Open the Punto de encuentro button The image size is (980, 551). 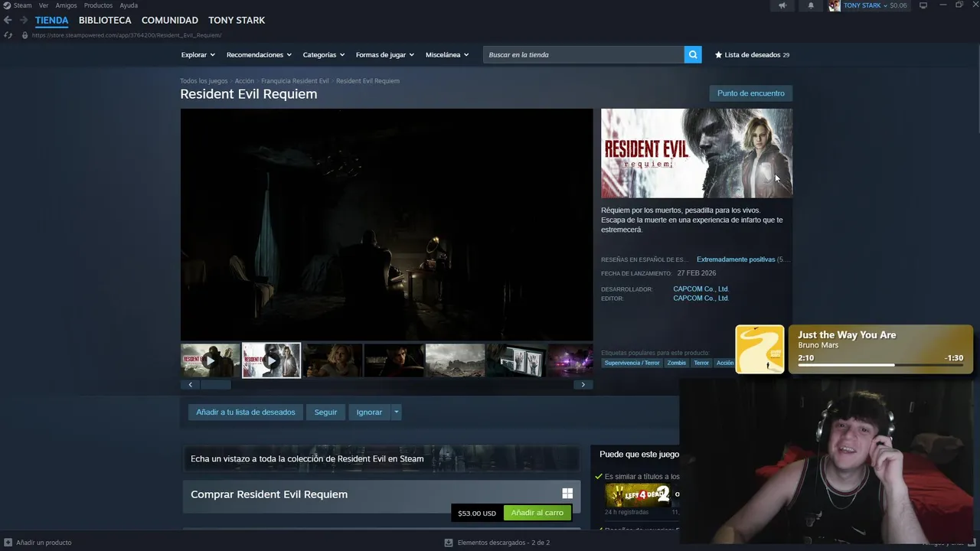751,93
